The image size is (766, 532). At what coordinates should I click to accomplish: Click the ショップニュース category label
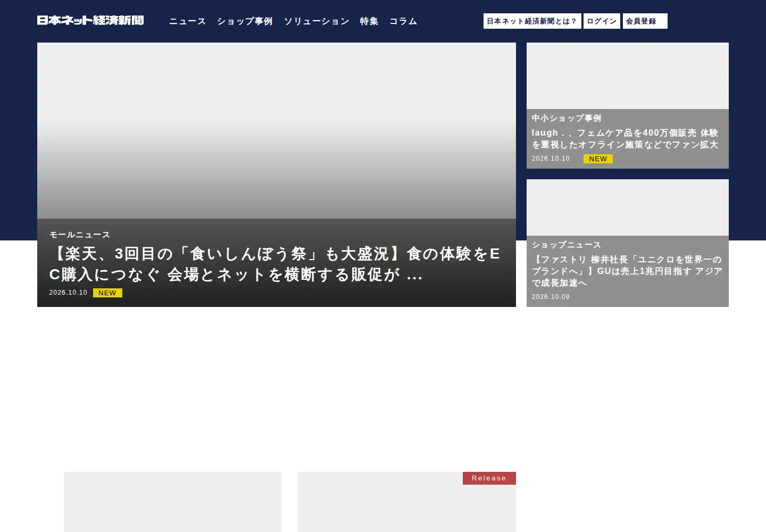tap(567, 245)
